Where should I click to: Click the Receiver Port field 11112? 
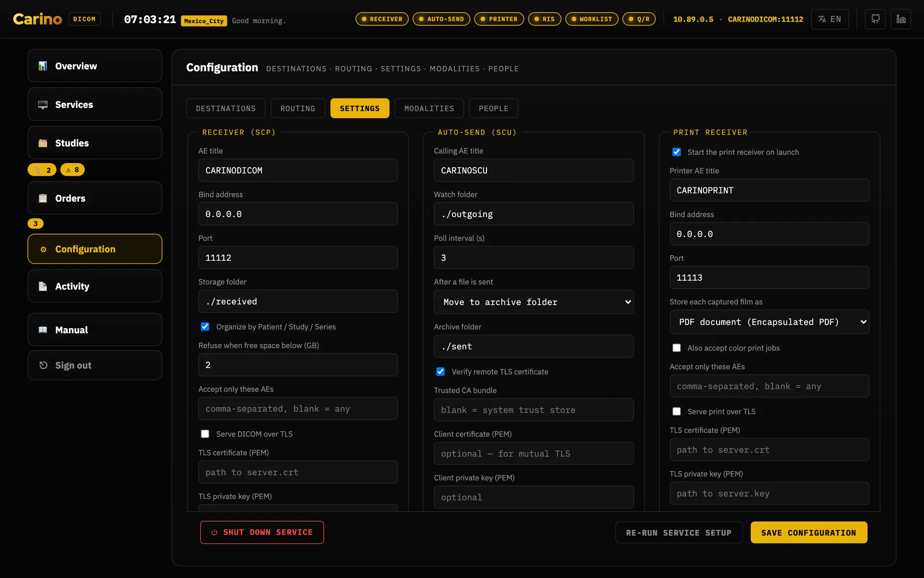click(x=298, y=258)
